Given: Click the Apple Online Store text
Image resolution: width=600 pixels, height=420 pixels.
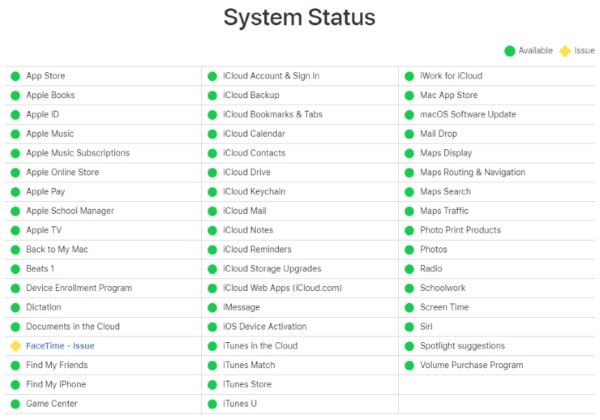Looking at the screenshot, I should pos(62,173).
